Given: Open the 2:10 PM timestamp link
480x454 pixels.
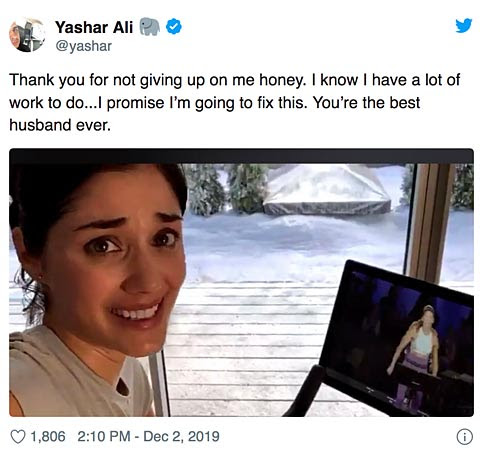Looking at the screenshot, I should point(104,436).
